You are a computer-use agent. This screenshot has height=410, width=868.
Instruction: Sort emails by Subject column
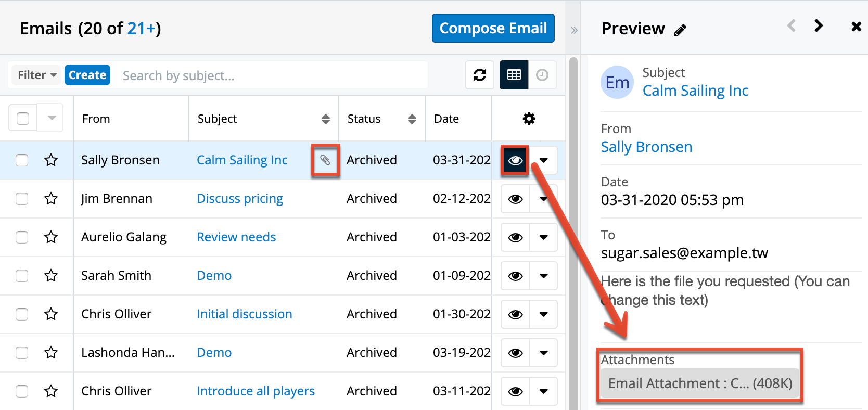(x=325, y=119)
